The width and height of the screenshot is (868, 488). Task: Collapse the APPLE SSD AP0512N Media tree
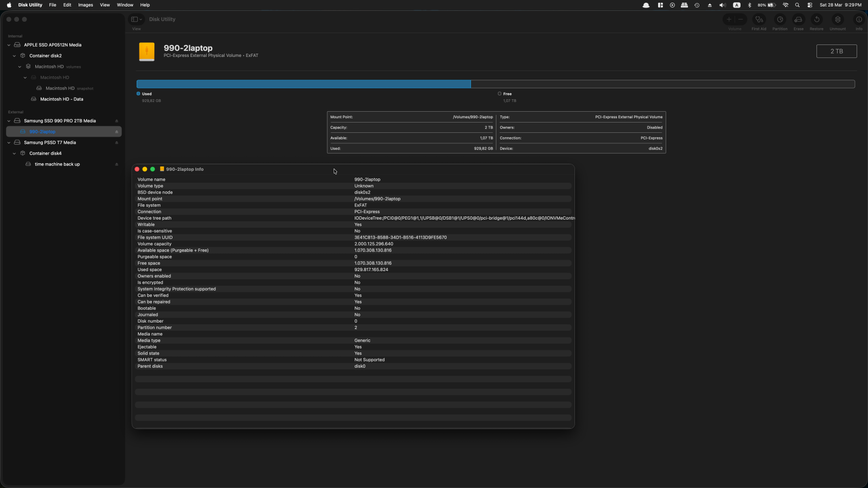9,45
